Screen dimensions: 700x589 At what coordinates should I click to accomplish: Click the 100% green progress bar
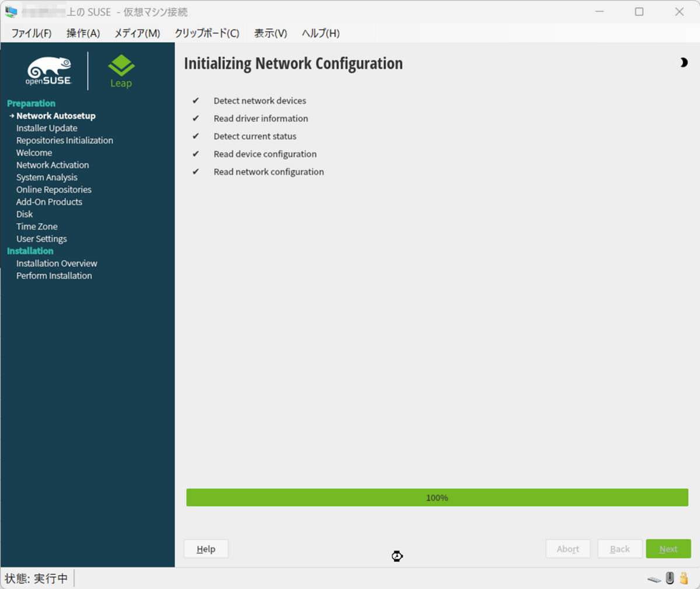(x=437, y=497)
